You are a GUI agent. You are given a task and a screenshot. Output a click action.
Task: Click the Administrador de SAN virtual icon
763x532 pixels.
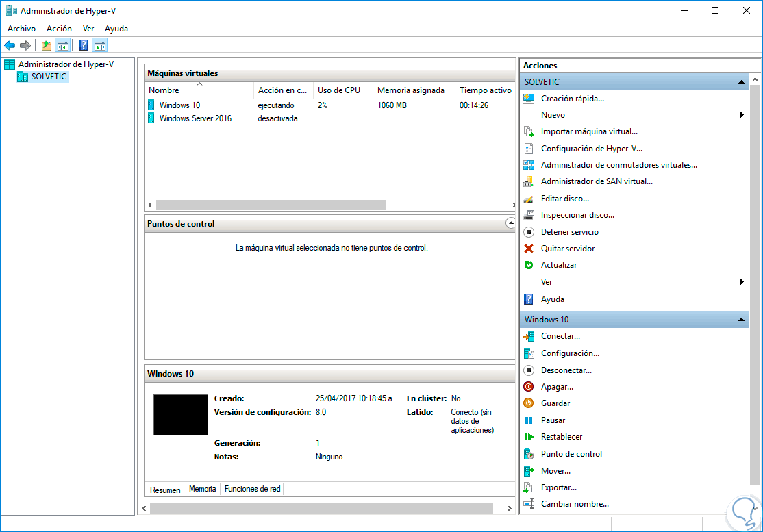(529, 181)
